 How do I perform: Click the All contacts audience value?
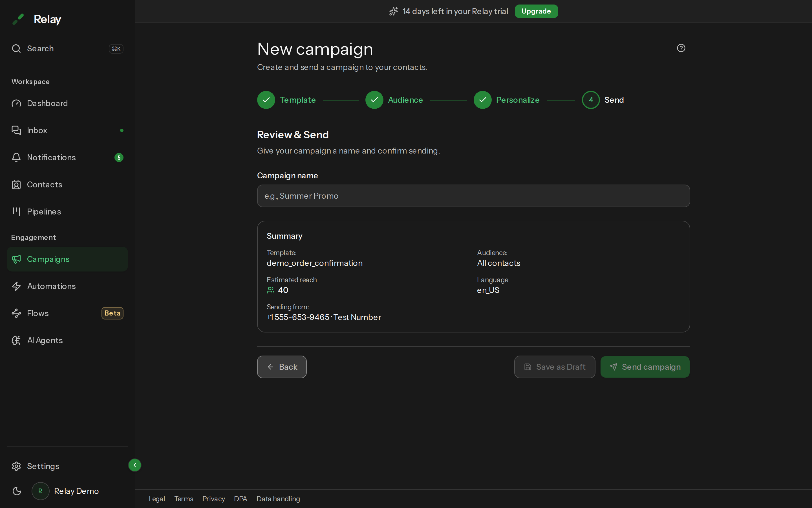pyautogui.click(x=498, y=263)
